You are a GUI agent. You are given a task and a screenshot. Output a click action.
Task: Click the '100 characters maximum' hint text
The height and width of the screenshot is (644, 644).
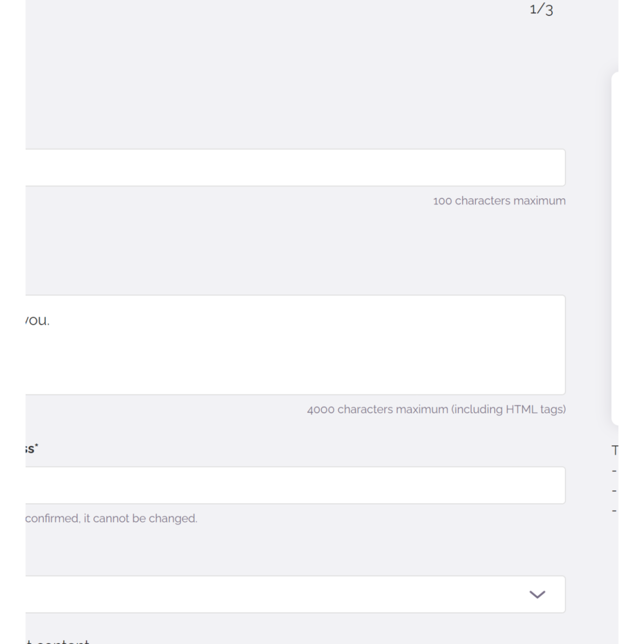coord(499,201)
